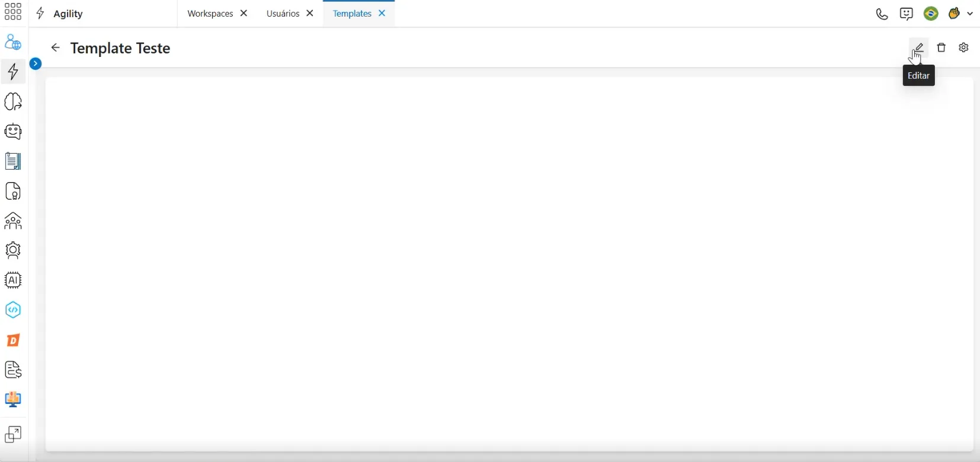
Task: Open the certified document sidebar icon
Action: click(x=13, y=191)
